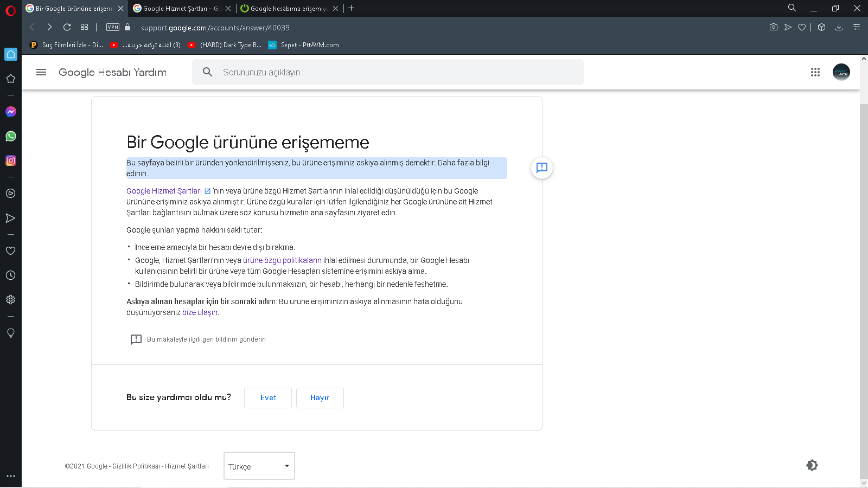Open History clock icon in sidebar

click(x=10, y=275)
